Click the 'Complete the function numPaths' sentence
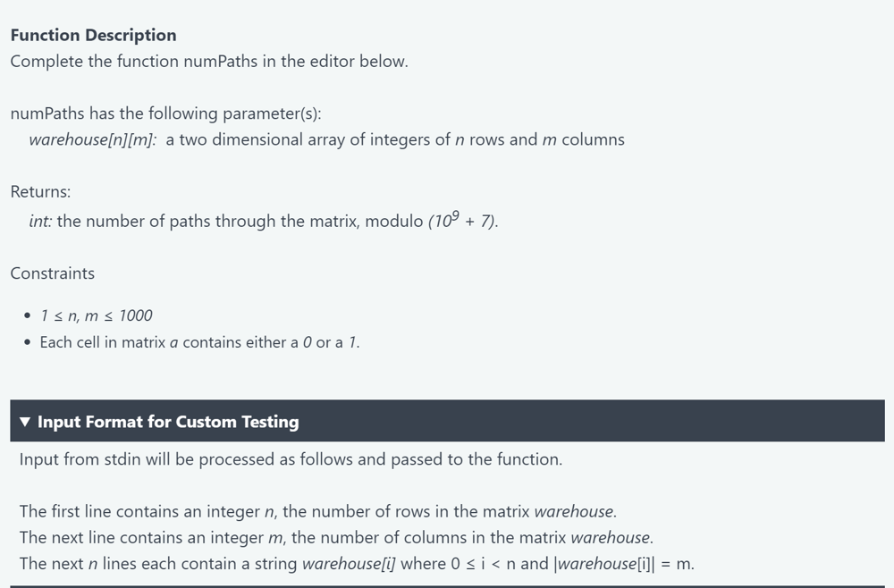Screen dimensions: 894x588 point(209,62)
